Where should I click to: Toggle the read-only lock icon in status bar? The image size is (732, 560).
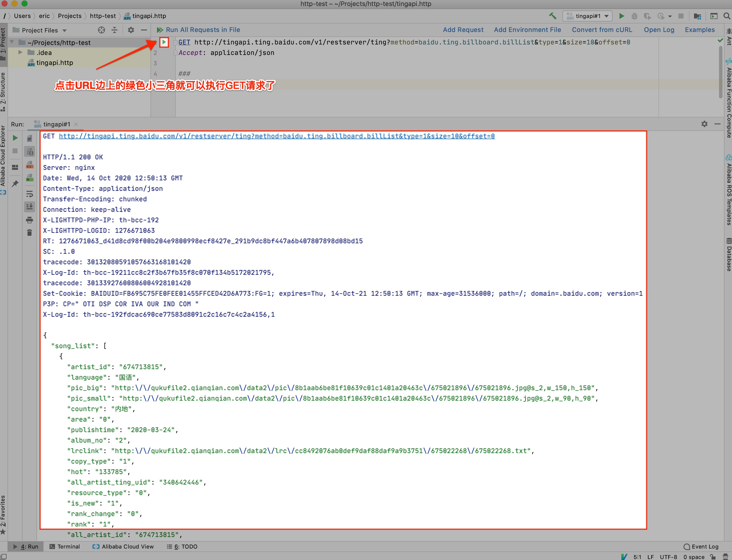click(x=713, y=557)
